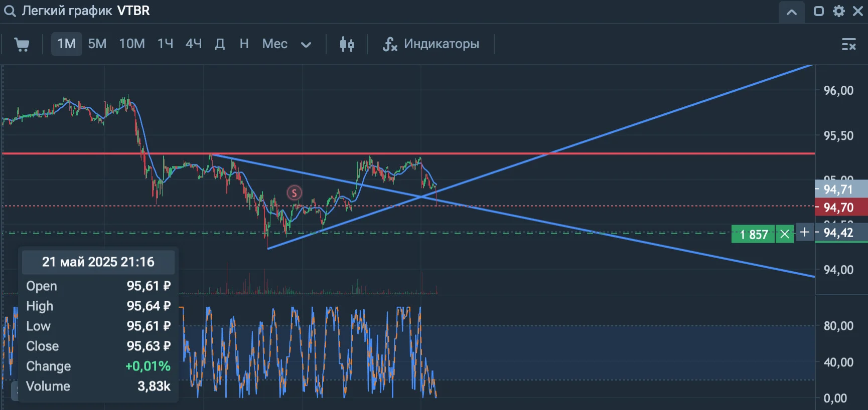The width and height of the screenshot is (868, 410).
Task: Open Индикаторы indicators menu
Action: (431, 44)
